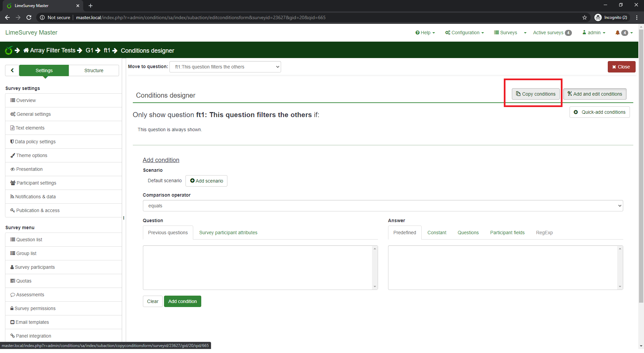Click the Copy conditions button
The width and height of the screenshot is (644, 353).
pos(536,94)
